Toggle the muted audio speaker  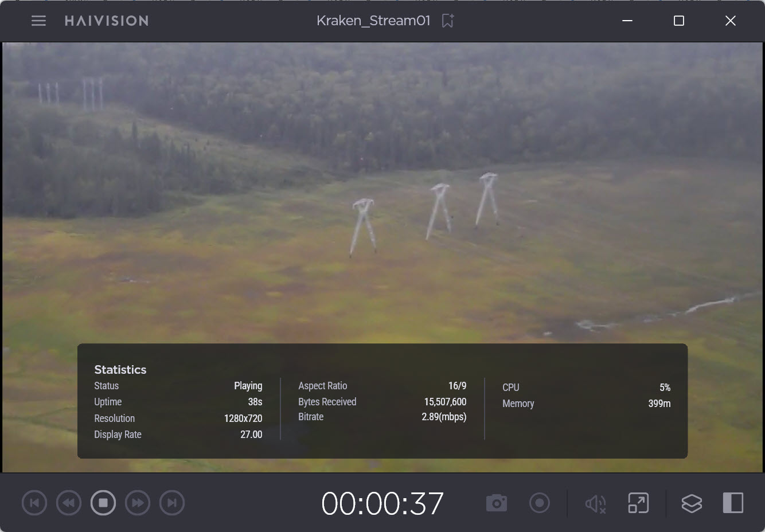click(595, 504)
